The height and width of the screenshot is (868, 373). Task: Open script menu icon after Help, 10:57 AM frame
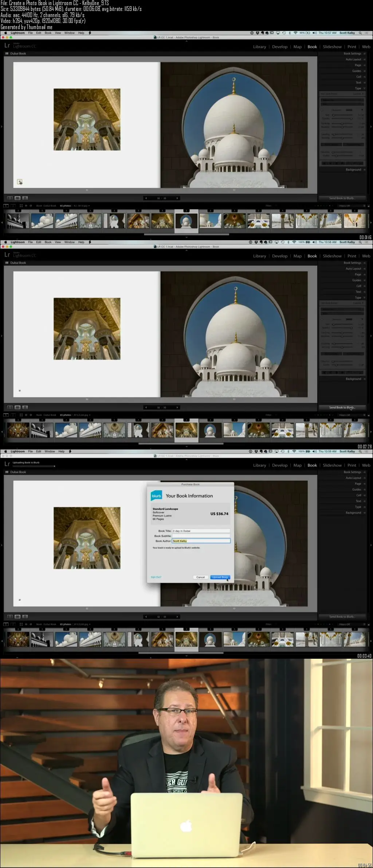[90, 33]
